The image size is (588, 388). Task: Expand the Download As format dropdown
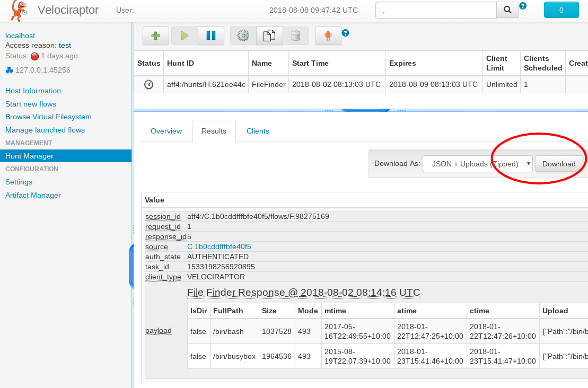pos(478,164)
